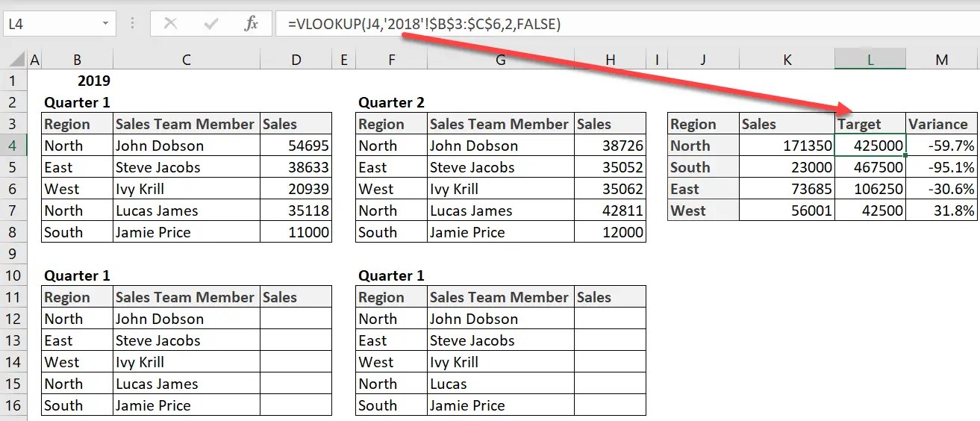Select column I header
This screenshot has width=980, height=421.
[657, 60]
